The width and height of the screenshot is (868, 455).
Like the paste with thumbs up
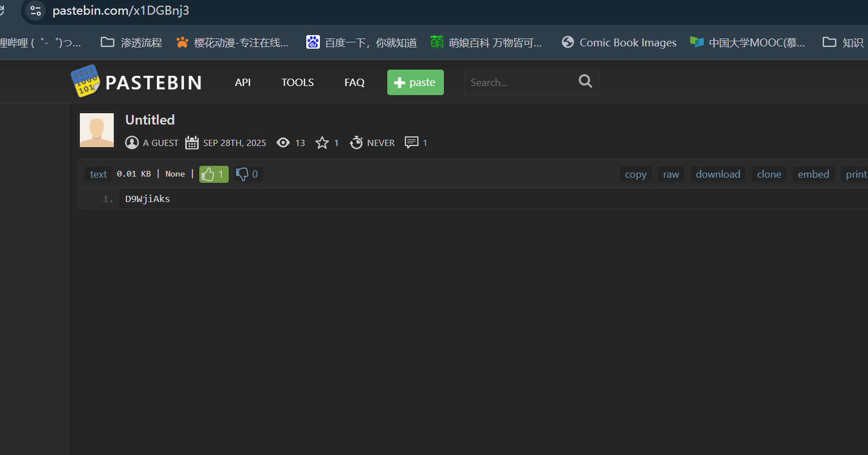214,174
